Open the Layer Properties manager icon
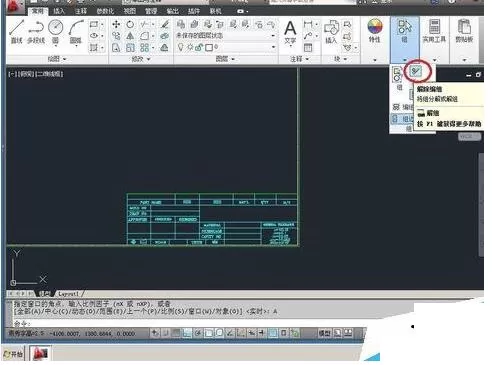 (181, 24)
